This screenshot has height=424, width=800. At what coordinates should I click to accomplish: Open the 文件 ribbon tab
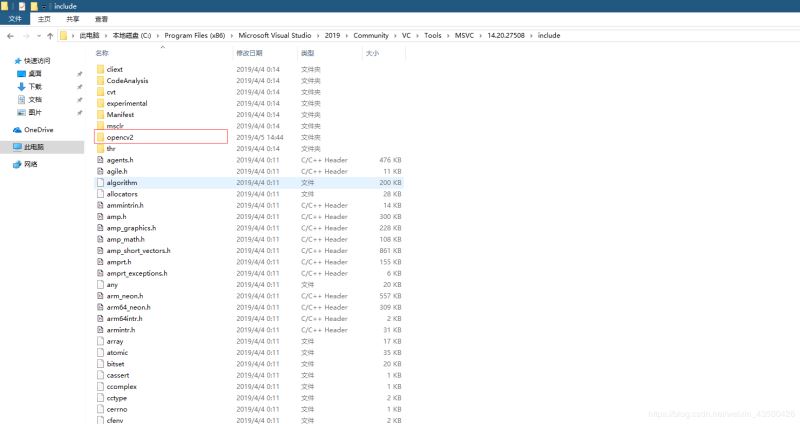15,19
